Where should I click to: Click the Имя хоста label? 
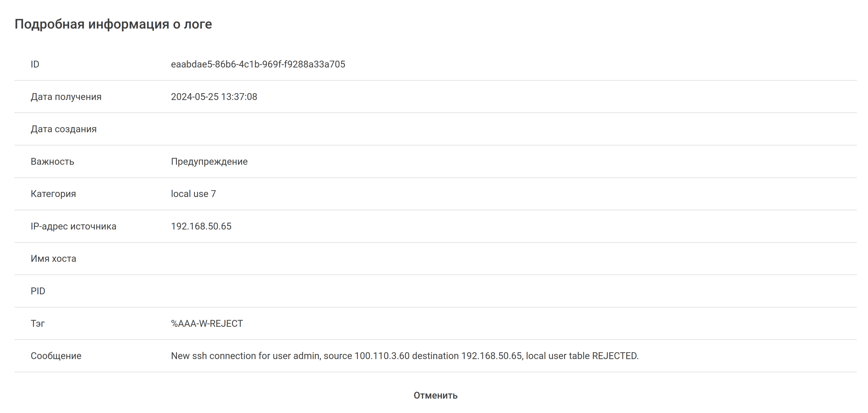(53, 259)
